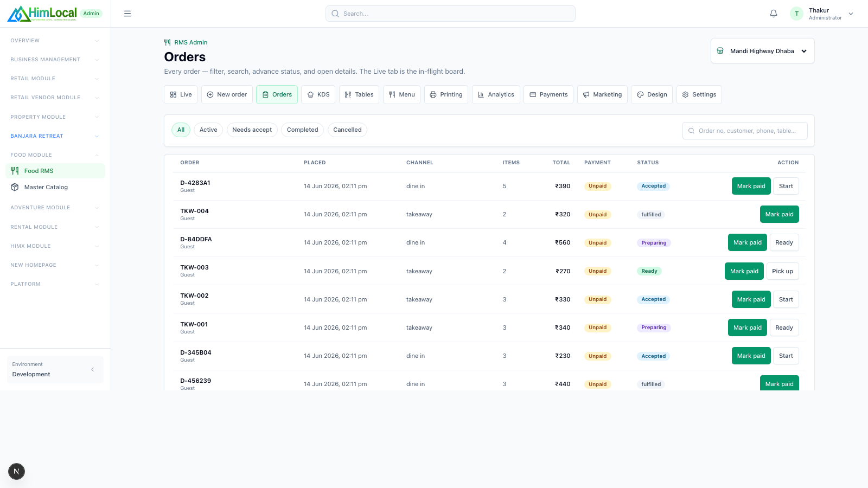This screenshot has width=868, height=488.
Task: Open Design palette tab
Action: [652, 94]
